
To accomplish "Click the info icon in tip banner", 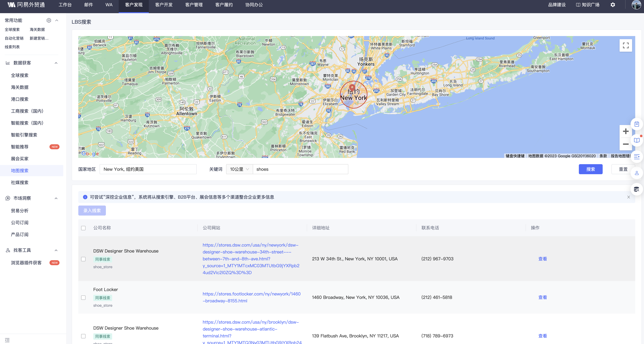I will [85, 197].
